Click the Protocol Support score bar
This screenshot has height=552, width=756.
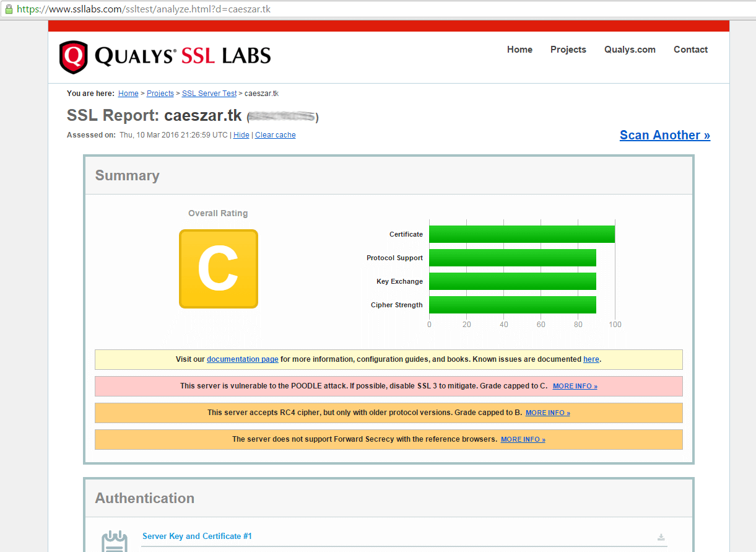513,258
